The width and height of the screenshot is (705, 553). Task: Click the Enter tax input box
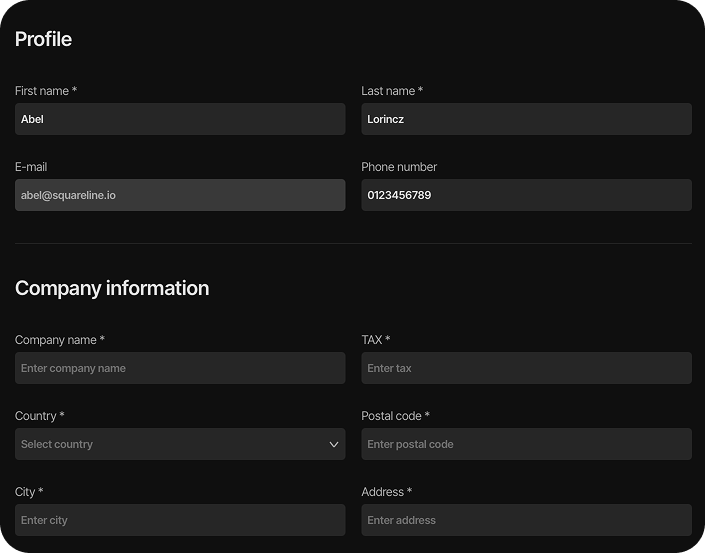(526, 368)
